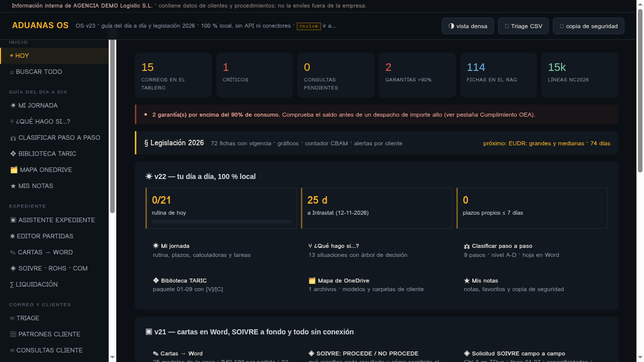This screenshot has height=362, width=644.
Task: Open Clasificar paso a paso shortcut tile
Action: [532, 250]
